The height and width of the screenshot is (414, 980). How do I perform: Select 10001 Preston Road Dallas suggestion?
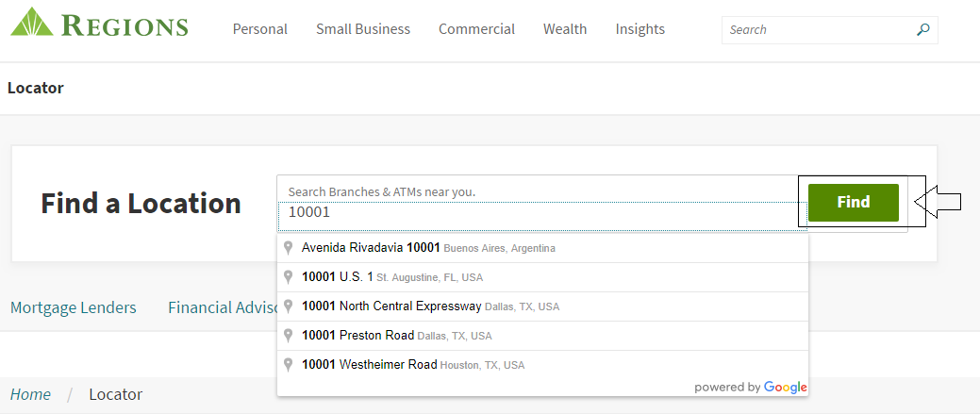tap(396, 336)
